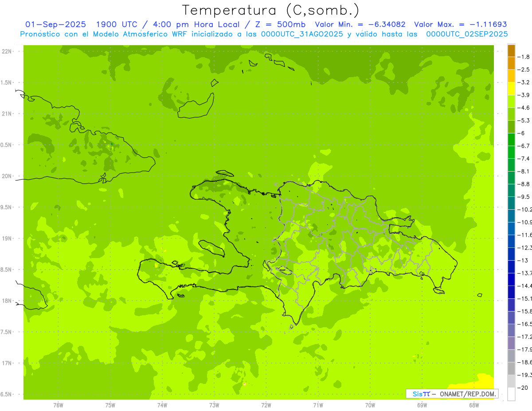Click 'Valor Max. = -1.11693' text
532x411 pixels.
point(461,24)
